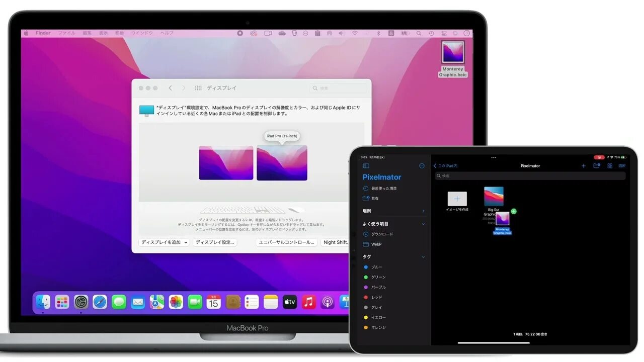Open the Apple TV app in the dock
The width and height of the screenshot is (644, 362).
coord(290,302)
